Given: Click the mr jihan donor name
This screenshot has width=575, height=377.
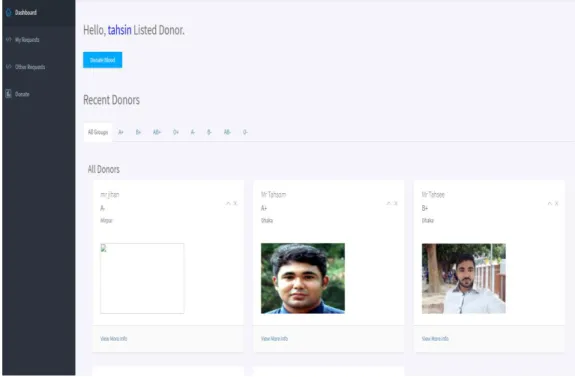Looking at the screenshot, I should pyautogui.click(x=110, y=195).
